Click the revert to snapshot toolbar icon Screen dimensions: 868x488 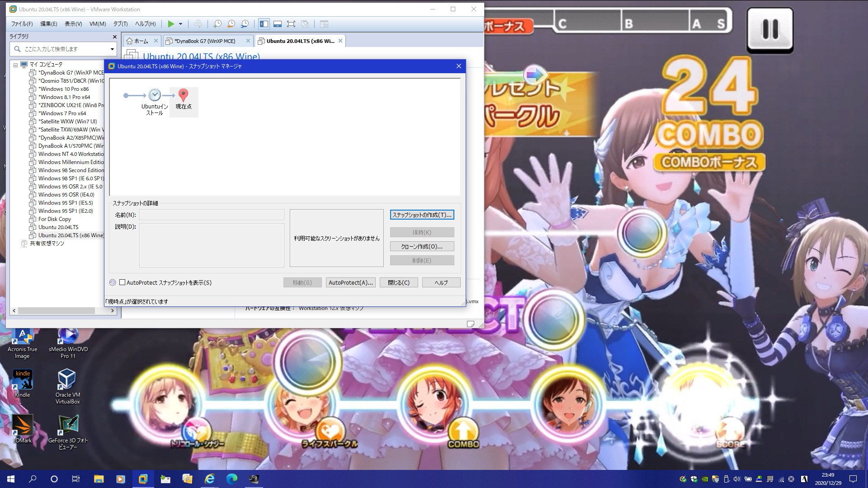coord(231,24)
